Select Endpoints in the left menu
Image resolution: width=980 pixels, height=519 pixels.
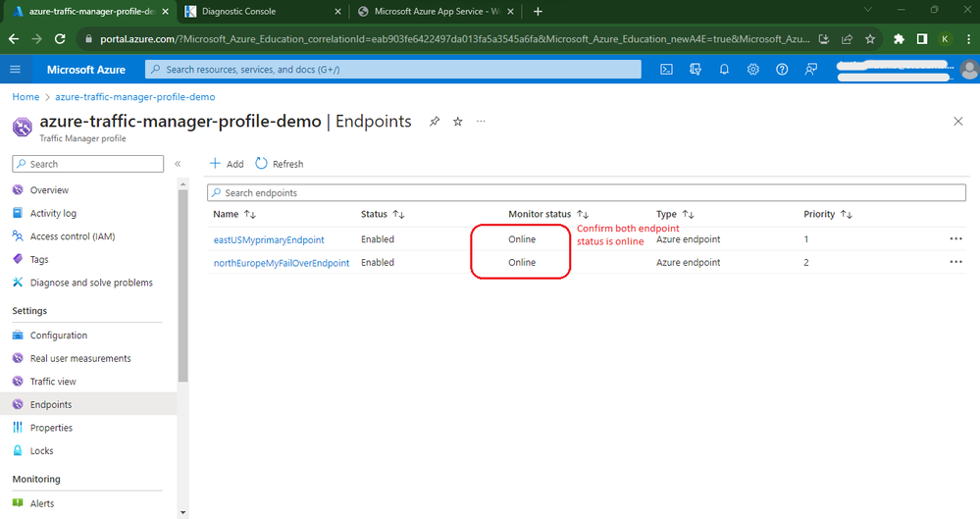(88, 404)
